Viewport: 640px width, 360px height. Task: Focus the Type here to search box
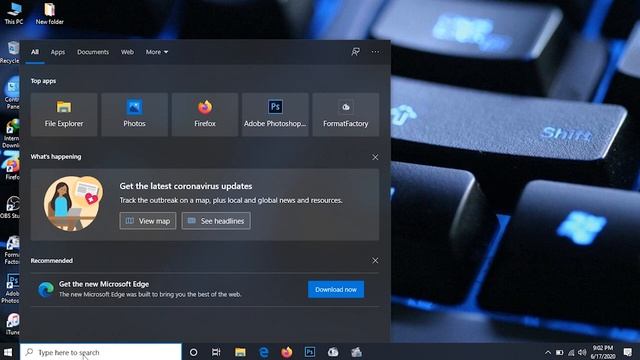(101, 352)
